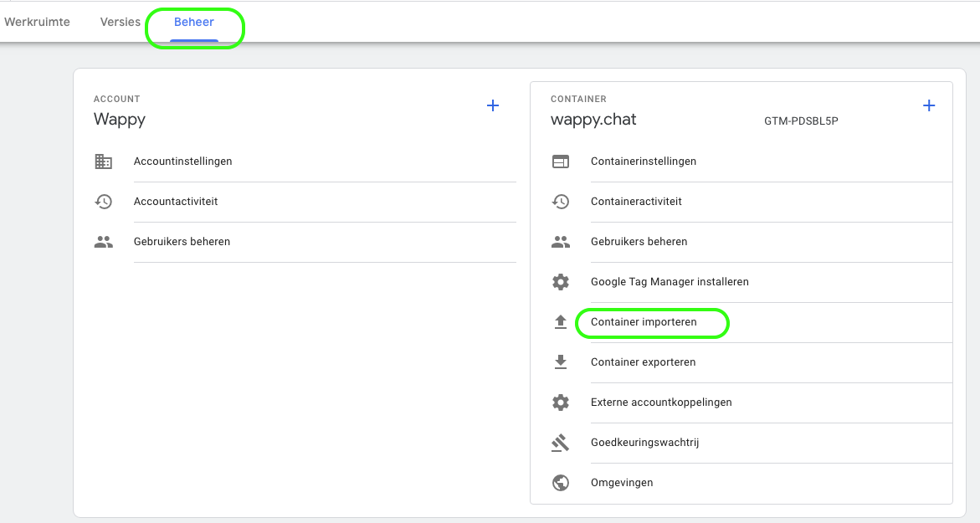
Task: Click the download icon for Container exporteren
Action: pos(561,361)
